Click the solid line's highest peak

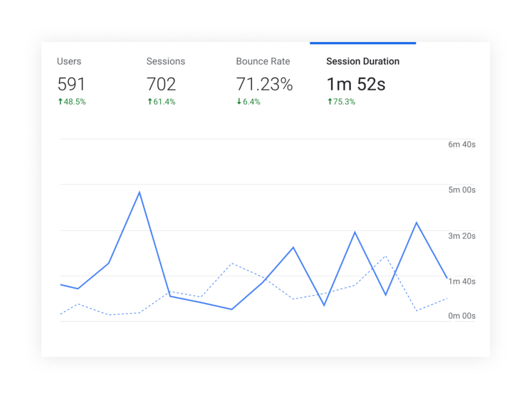(x=139, y=192)
